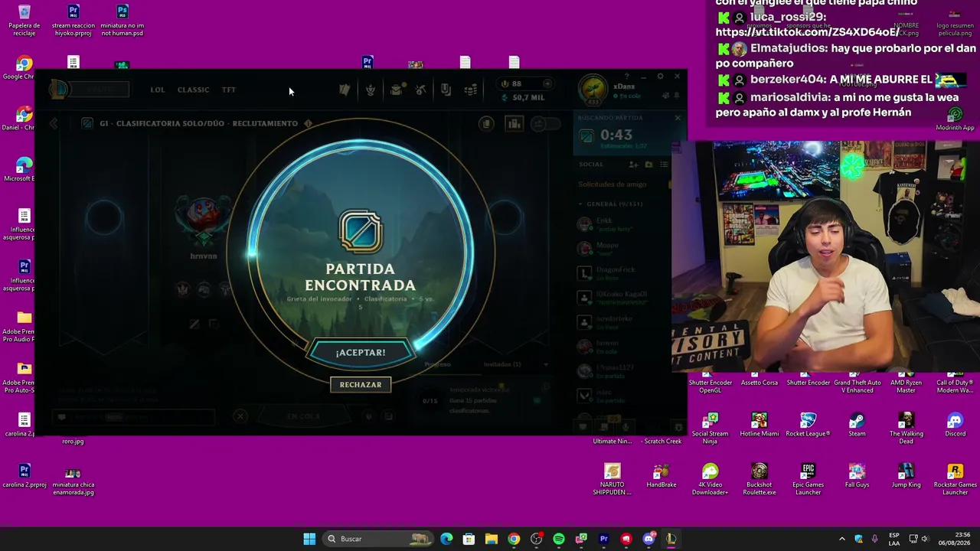The image size is (980, 551).
Task: Collapse the GENERAL friends group
Action: click(581, 204)
